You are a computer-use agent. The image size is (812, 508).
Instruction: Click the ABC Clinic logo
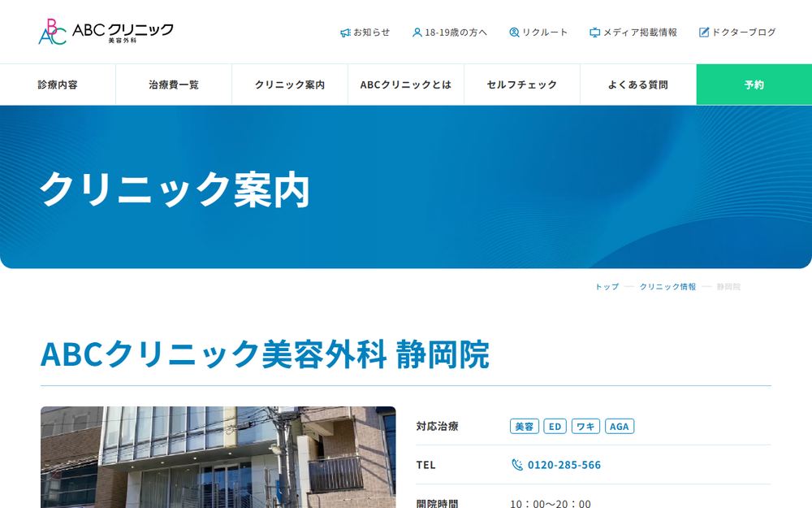(106, 32)
